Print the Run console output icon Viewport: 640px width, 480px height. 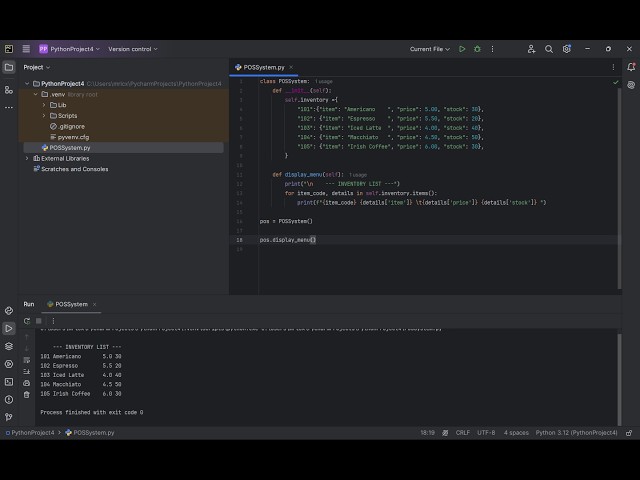coord(27,383)
